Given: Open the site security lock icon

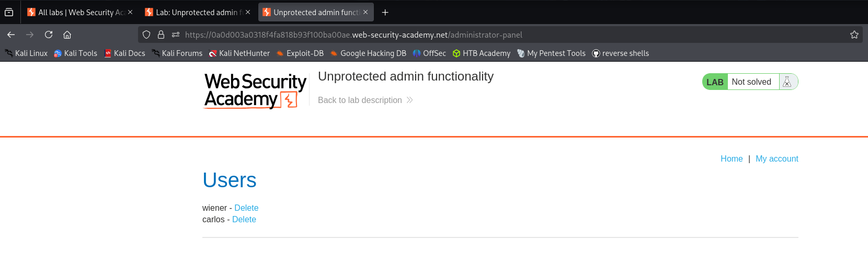Looking at the screenshot, I should point(161,35).
